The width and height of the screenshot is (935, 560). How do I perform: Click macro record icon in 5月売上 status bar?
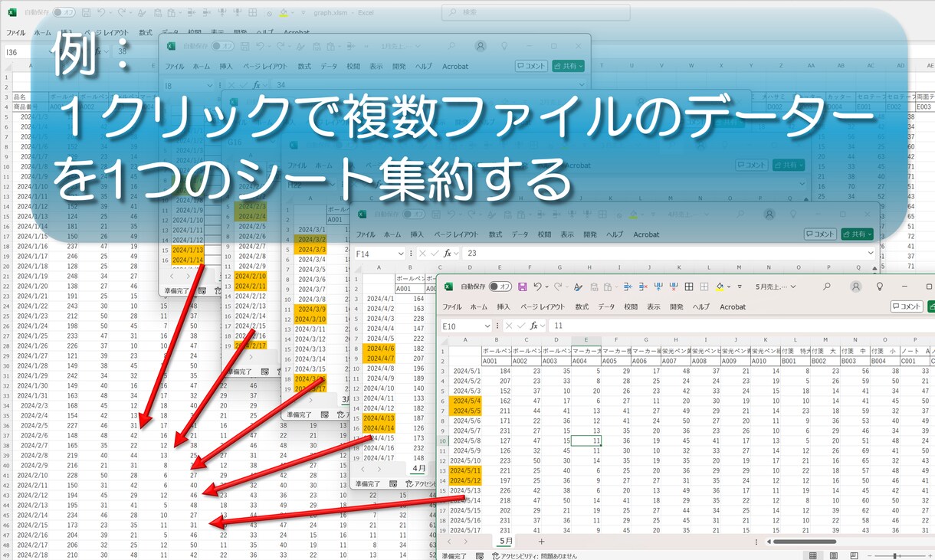click(x=481, y=555)
